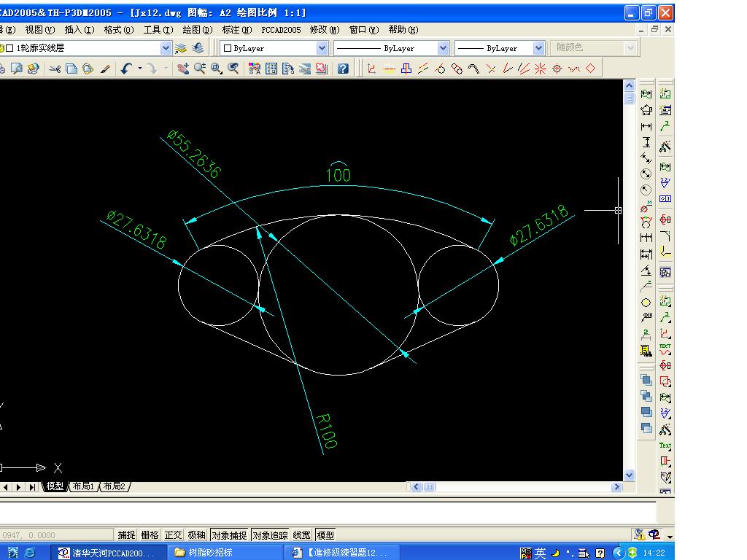
Task: Click the geometric tolerance frame icon
Action: click(665, 198)
